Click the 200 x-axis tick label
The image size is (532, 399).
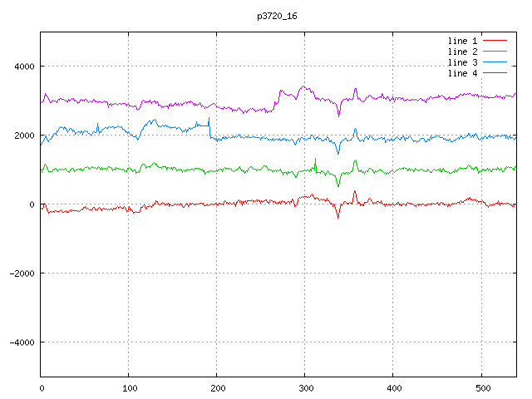click(x=217, y=387)
